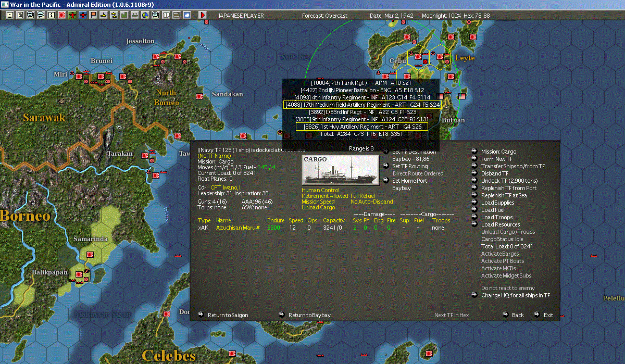Viewport: 625px width, 364px height.
Task: Open the Mission: Cargo selector
Action: [498, 152]
